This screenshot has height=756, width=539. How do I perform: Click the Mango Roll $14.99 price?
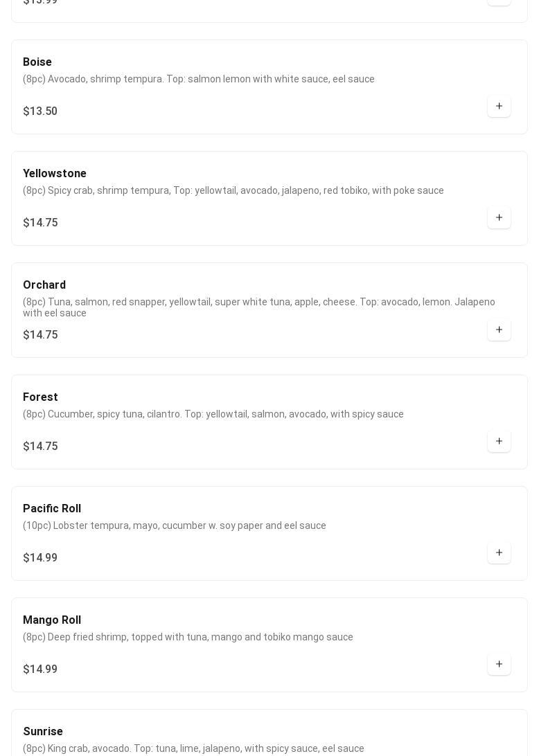(x=40, y=669)
